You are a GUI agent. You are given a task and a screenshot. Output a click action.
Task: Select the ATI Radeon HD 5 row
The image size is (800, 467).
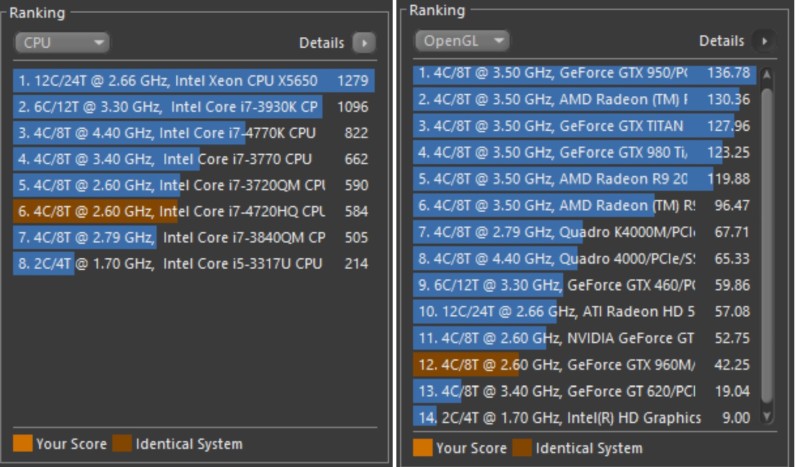pyautogui.click(x=585, y=311)
